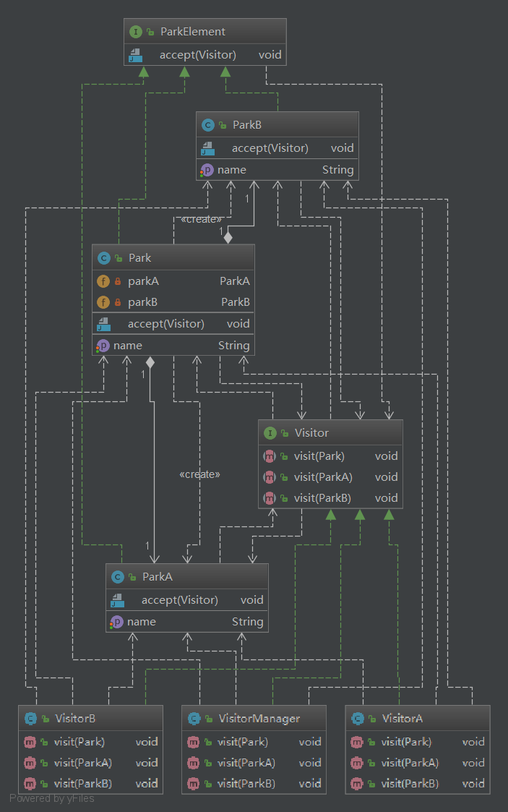Click the Park class icon

104,258
